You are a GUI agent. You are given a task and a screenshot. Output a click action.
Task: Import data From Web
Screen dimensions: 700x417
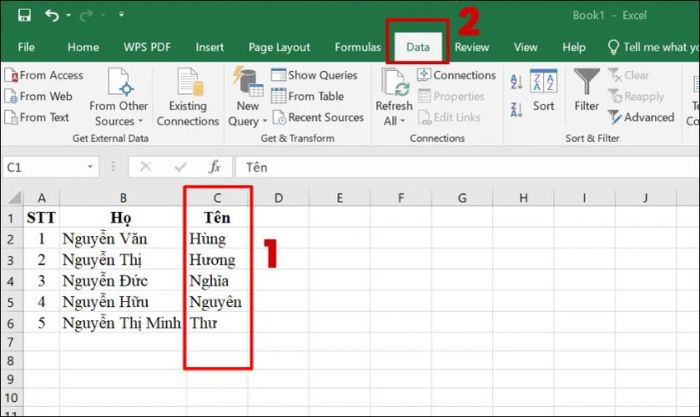38,96
